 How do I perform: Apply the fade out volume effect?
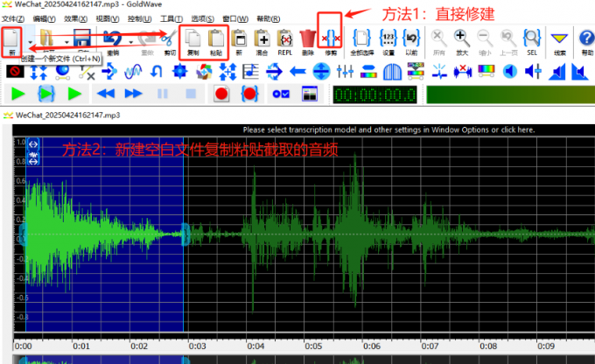[580, 72]
